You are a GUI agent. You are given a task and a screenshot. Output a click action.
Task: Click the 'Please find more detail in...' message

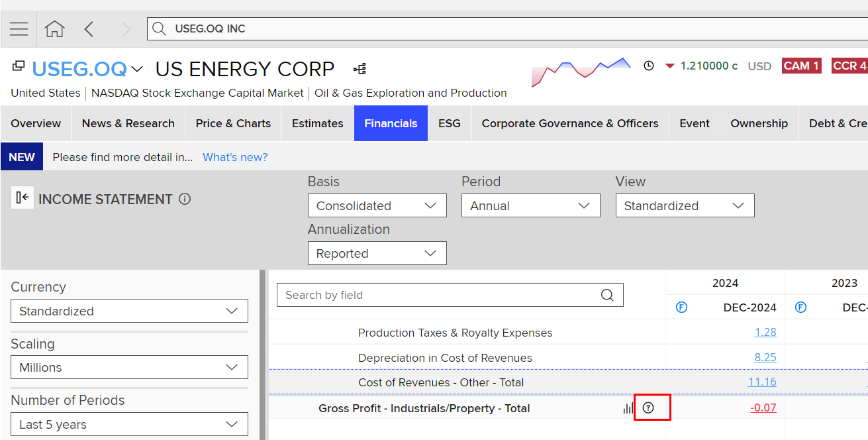pyautogui.click(x=122, y=157)
